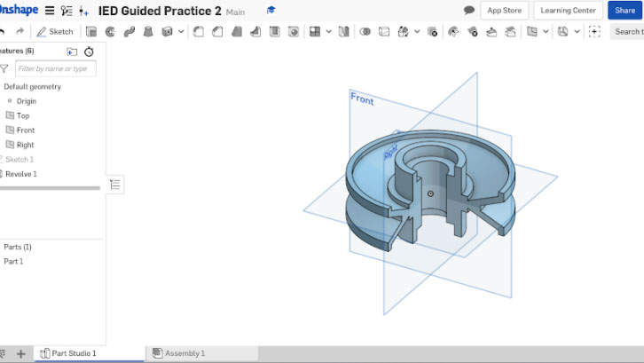
Task: Click the Front plane label in viewport
Action: [x=362, y=99]
